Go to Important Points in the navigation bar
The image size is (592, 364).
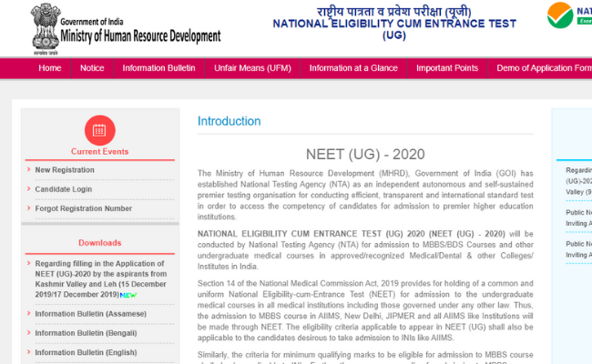[446, 68]
